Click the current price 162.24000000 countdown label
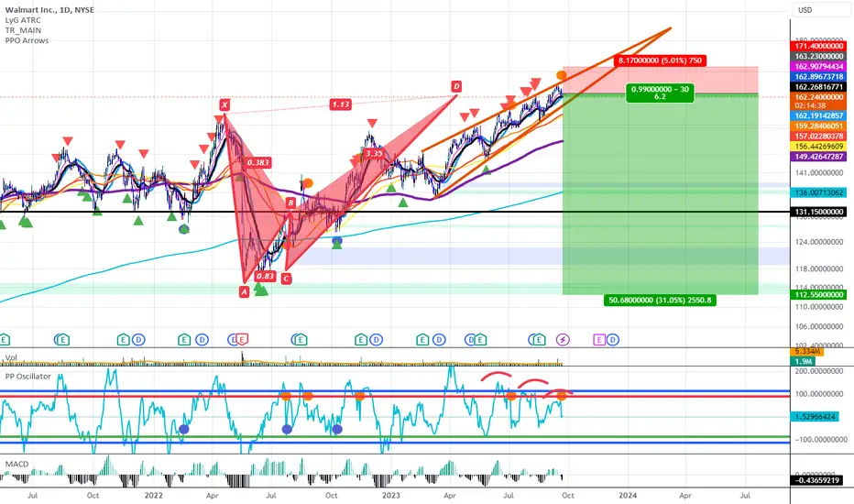The image size is (854, 504). (x=819, y=102)
